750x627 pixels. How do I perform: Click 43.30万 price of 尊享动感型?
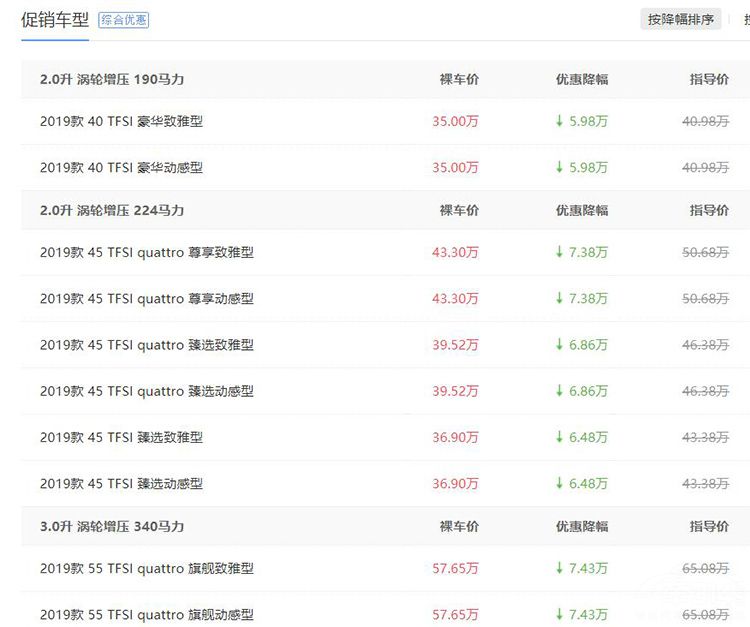[x=455, y=299]
